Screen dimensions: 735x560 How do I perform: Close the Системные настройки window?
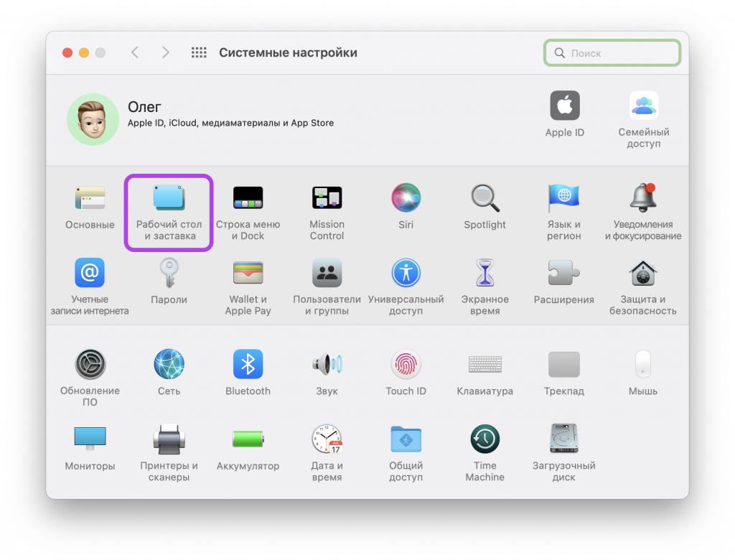[x=67, y=52]
